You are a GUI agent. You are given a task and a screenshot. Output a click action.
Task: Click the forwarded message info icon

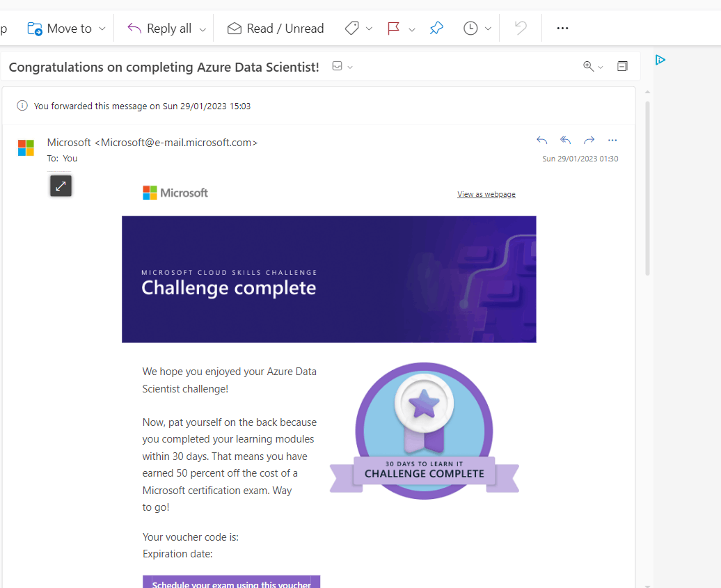tap(22, 106)
